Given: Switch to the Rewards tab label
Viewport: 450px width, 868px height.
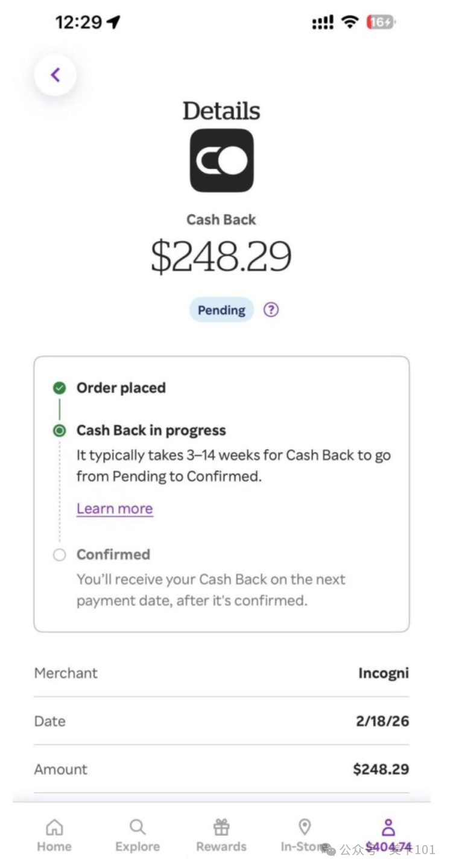Looking at the screenshot, I should pos(221,847).
